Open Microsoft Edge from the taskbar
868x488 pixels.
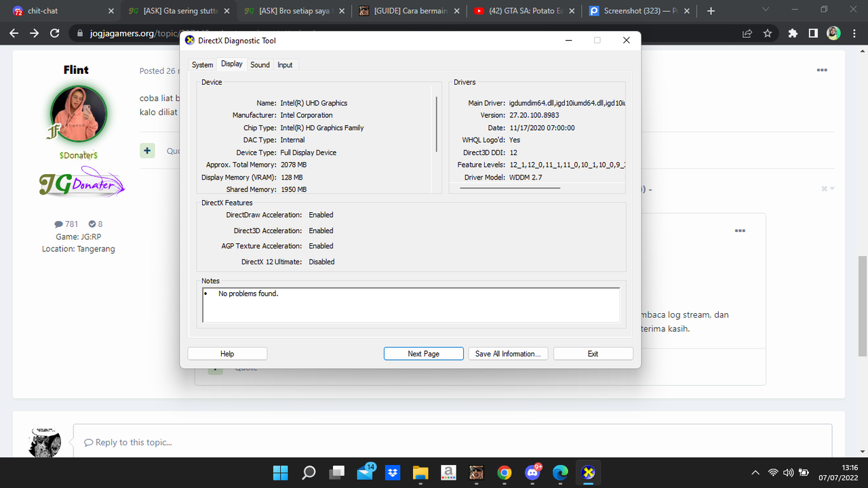[560, 472]
